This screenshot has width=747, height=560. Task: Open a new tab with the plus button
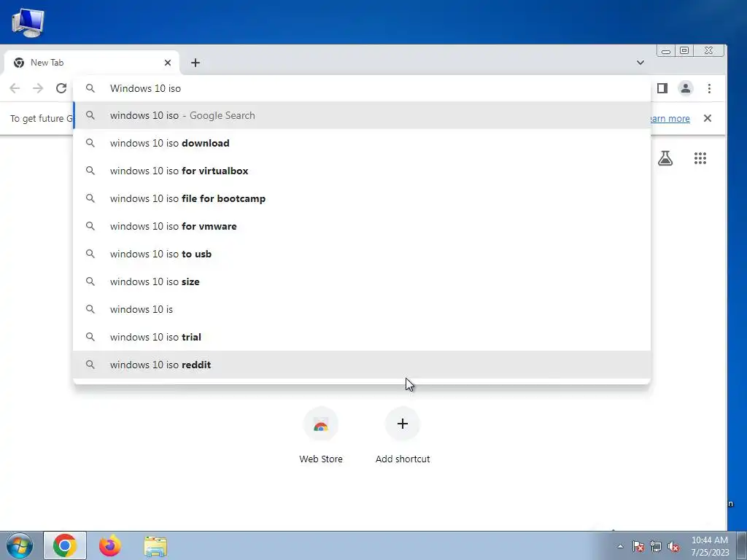[x=196, y=63]
